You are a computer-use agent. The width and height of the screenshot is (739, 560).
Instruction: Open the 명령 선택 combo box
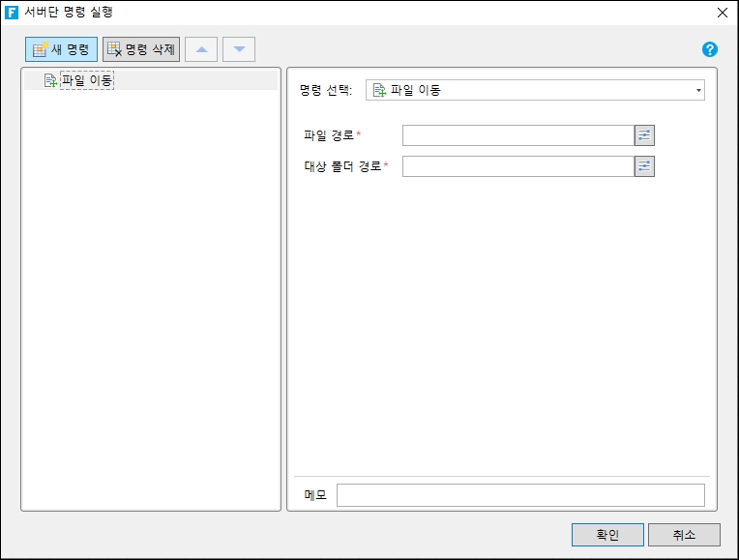[535, 90]
